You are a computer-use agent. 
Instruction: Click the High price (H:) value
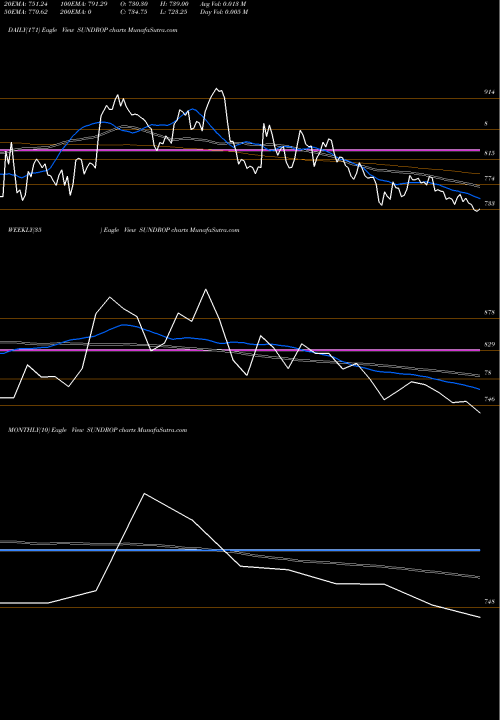[174, 4]
